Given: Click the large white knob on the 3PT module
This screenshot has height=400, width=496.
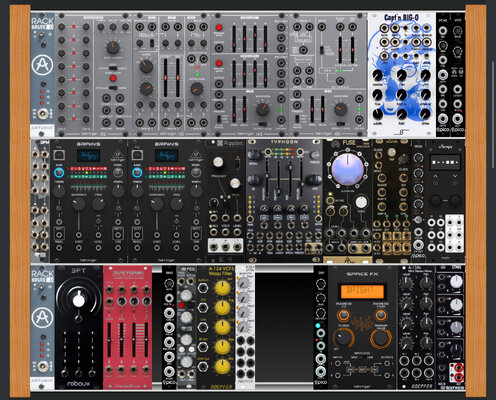Looking at the screenshot, I should coord(78,300).
